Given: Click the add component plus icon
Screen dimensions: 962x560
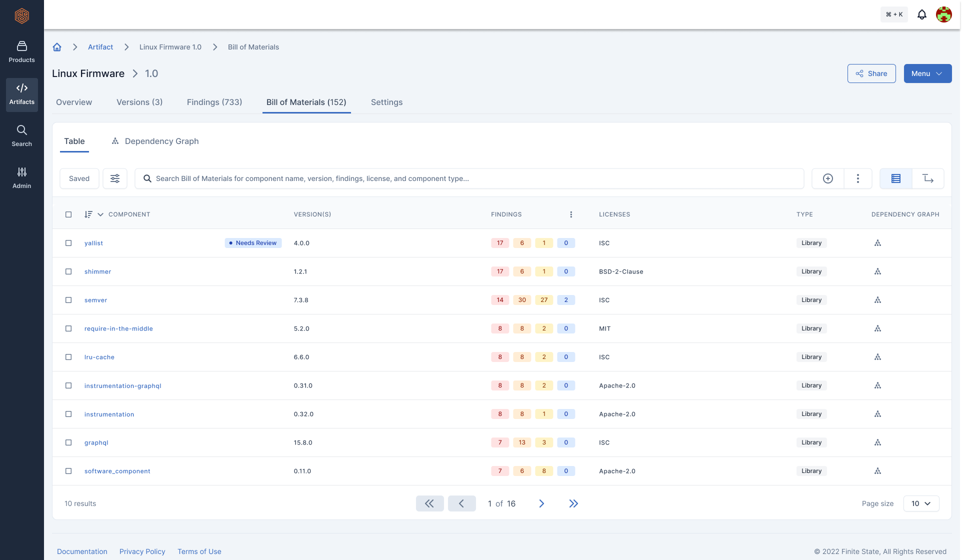Looking at the screenshot, I should coord(827,178).
